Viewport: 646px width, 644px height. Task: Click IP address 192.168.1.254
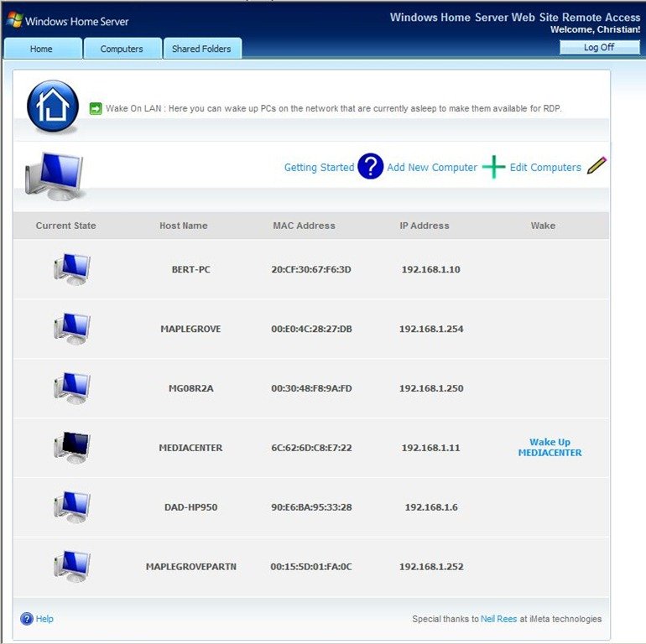click(x=431, y=329)
